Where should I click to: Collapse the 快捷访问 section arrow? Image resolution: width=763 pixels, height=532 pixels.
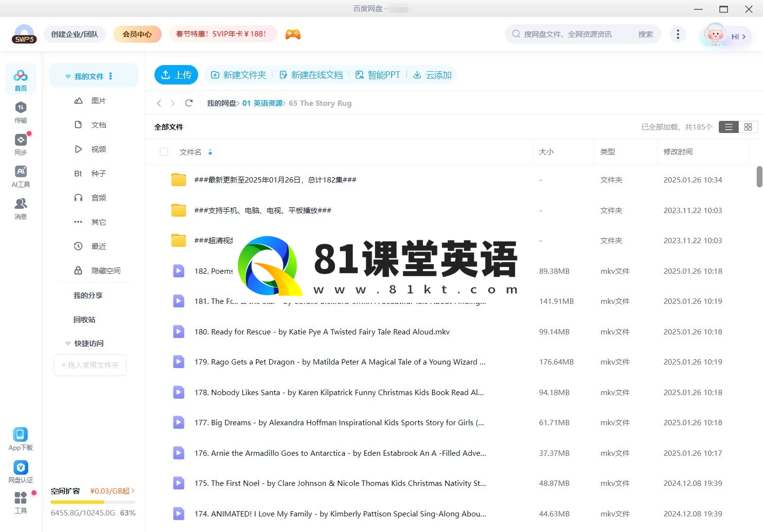point(68,343)
